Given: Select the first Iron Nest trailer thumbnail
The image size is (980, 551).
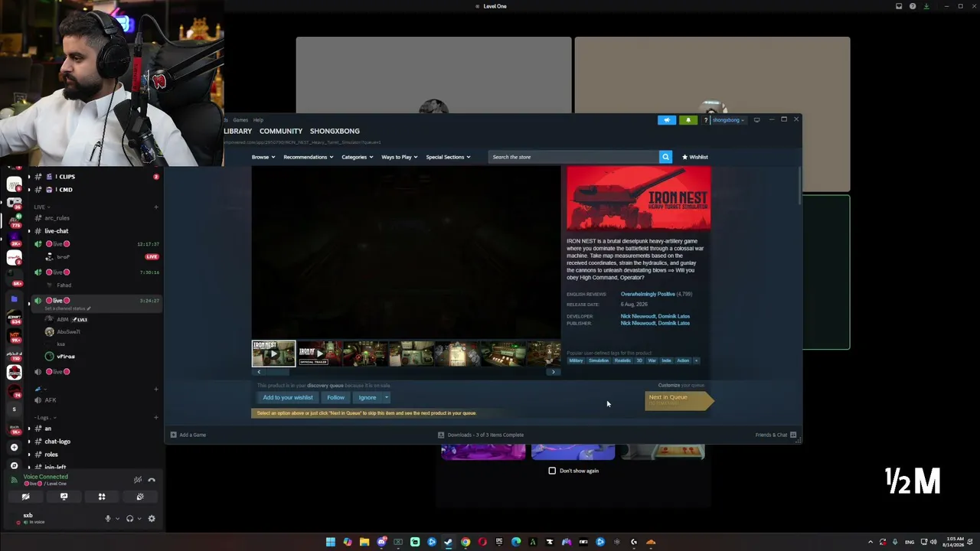Looking at the screenshot, I should coord(273,354).
